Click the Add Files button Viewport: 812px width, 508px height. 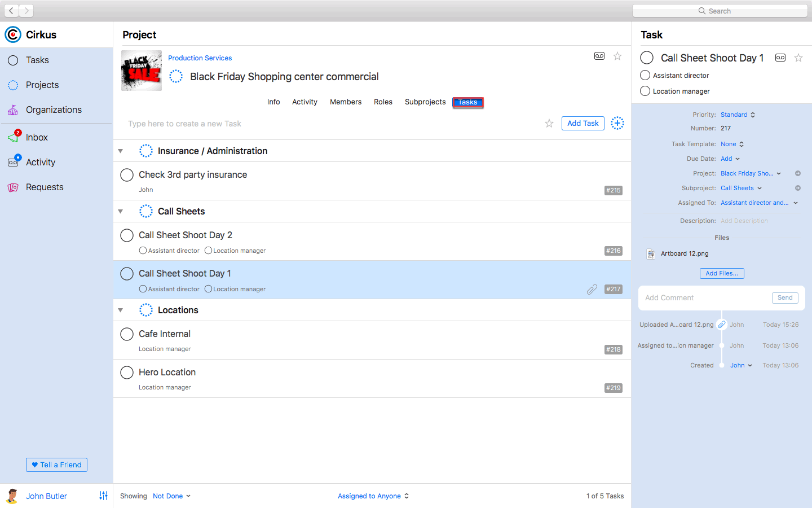pyautogui.click(x=722, y=273)
